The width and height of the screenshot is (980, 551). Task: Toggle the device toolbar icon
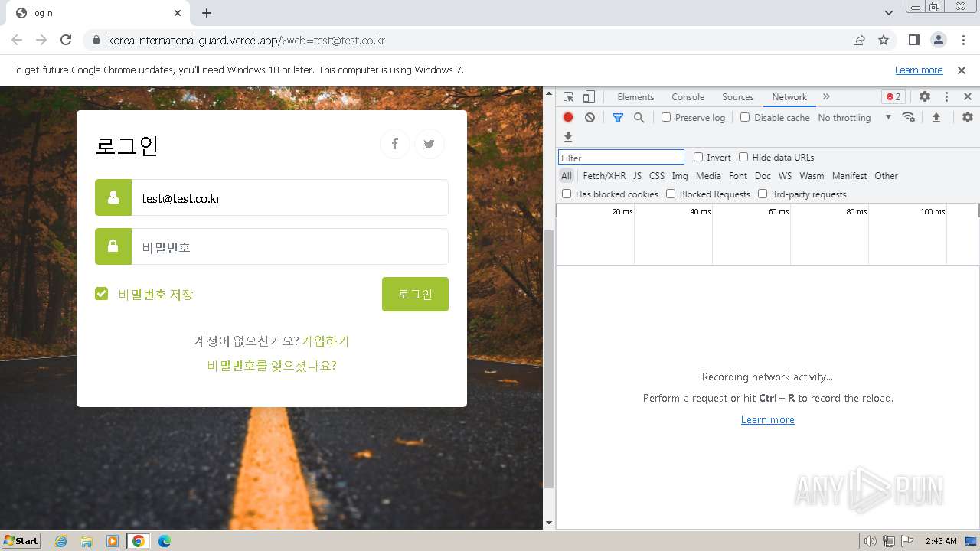(x=589, y=96)
